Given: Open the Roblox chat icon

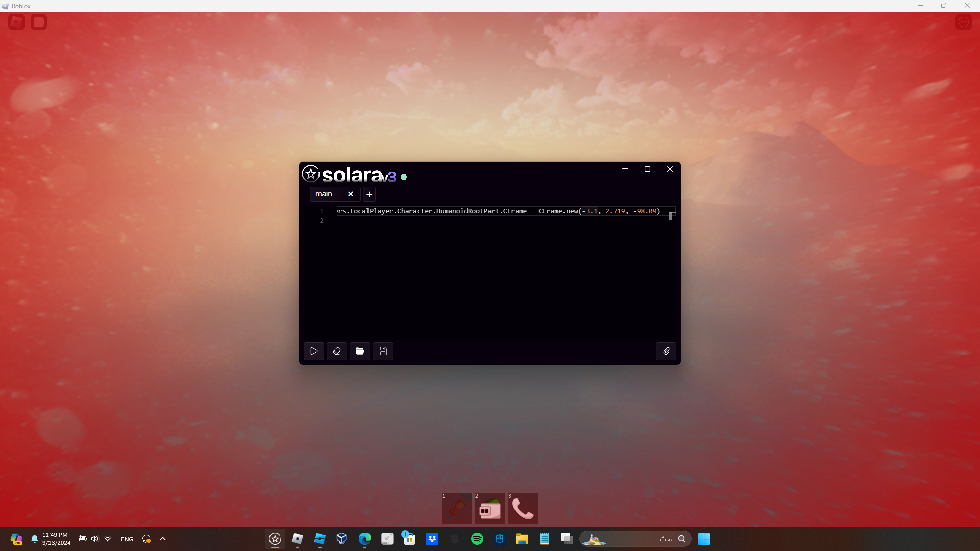Looking at the screenshot, I should click(x=39, y=22).
